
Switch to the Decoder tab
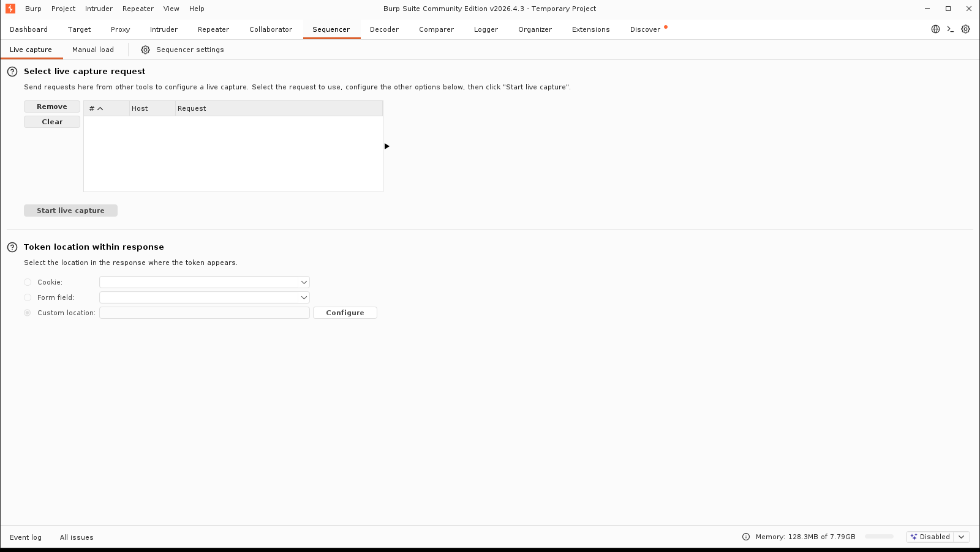[385, 29]
